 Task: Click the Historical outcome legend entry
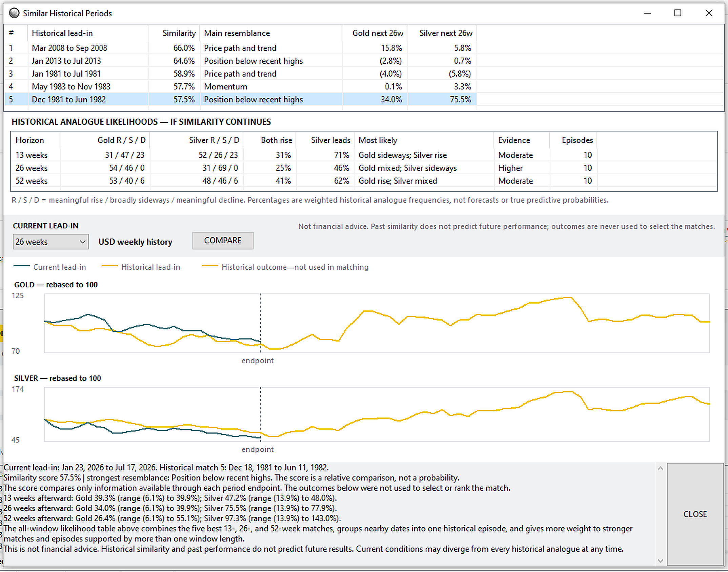tap(285, 267)
